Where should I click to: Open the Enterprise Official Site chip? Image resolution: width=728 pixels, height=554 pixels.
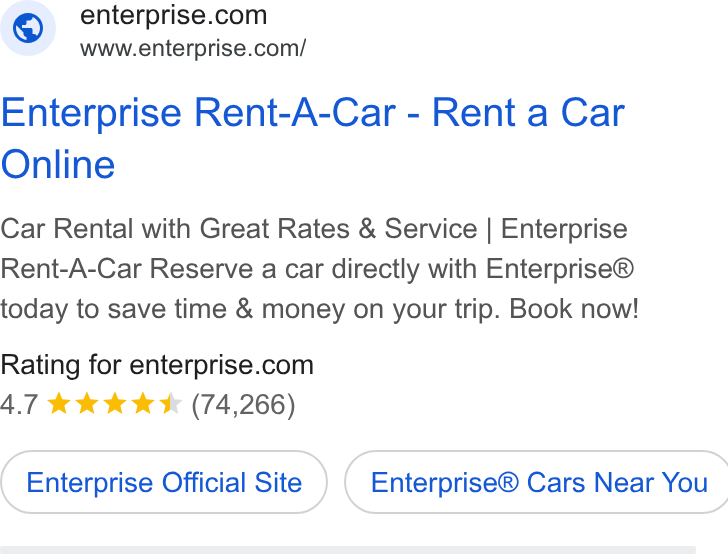pos(164,482)
